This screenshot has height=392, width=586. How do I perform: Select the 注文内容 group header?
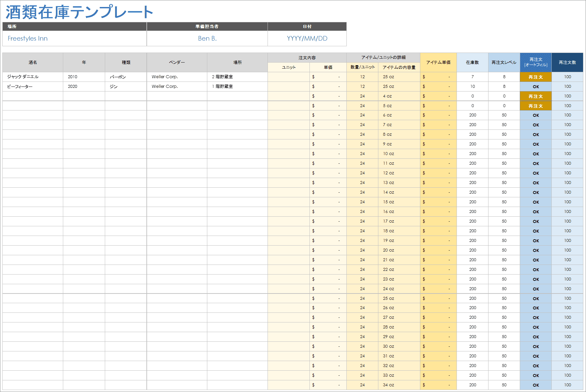[x=307, y=58]
